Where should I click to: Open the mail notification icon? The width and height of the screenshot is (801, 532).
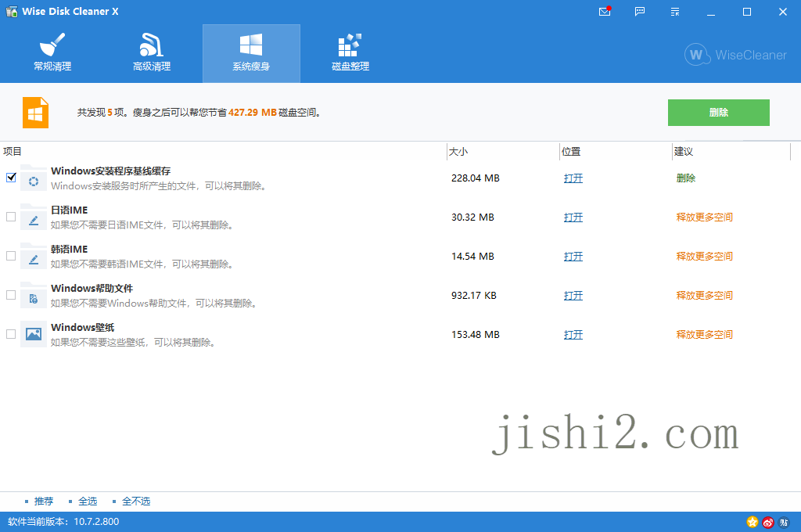click(x=605, y=11)
